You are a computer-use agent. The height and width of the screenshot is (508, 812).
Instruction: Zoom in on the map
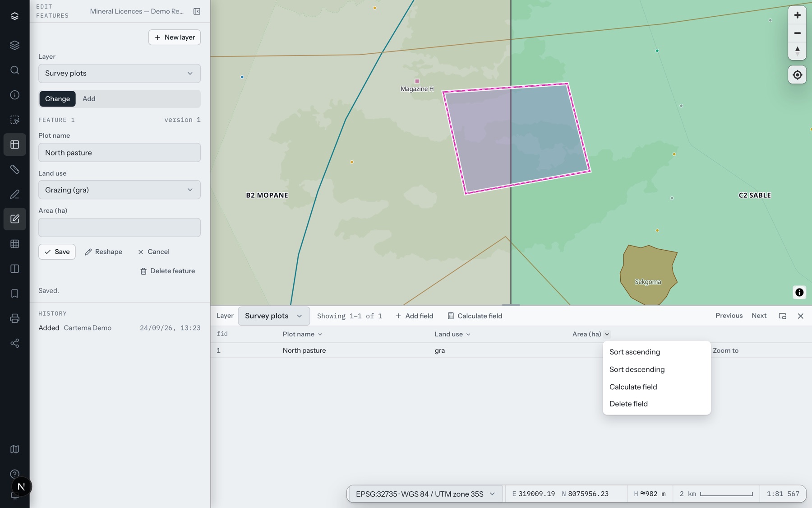point(797,15)
